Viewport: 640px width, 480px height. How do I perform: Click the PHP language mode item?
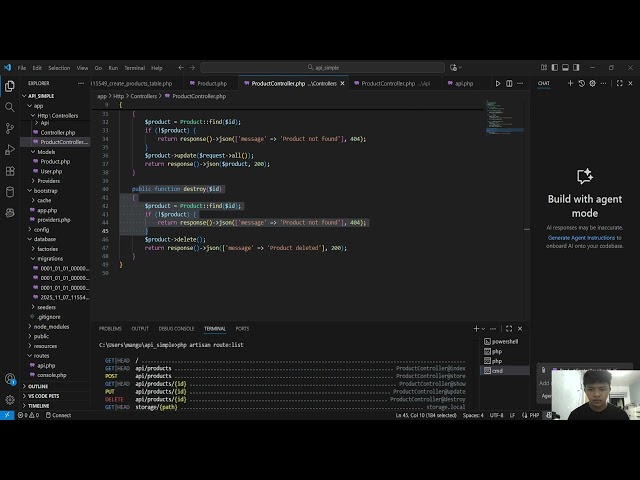pos(534,415)
